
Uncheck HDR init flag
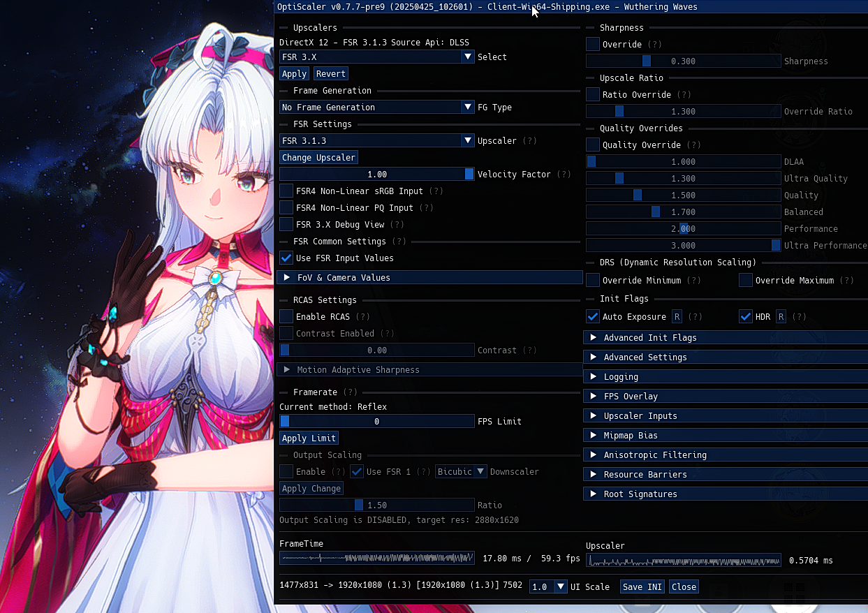746,316
